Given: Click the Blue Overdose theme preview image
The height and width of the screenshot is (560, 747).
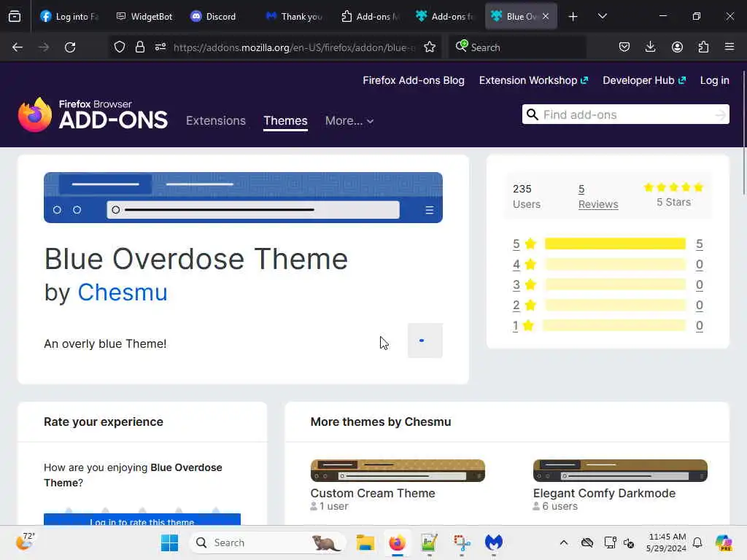Looking at the screenshot, I should (x=243, y=197).
